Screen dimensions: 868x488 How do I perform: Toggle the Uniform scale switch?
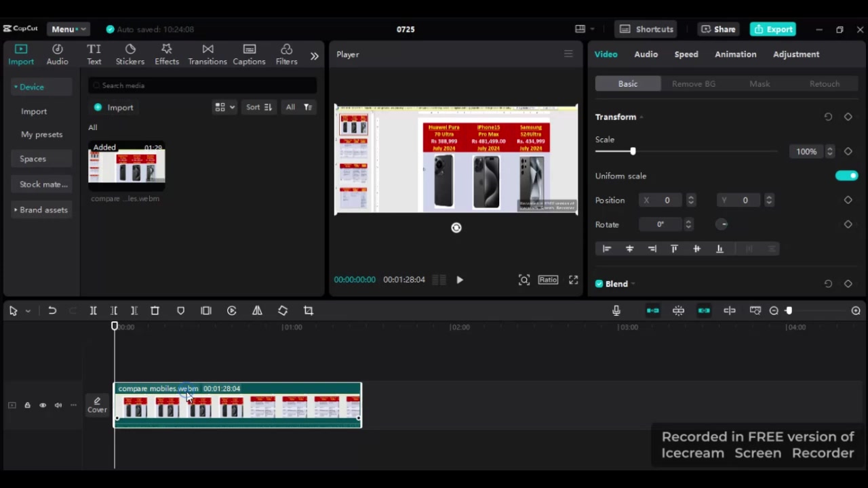[846, 176]
